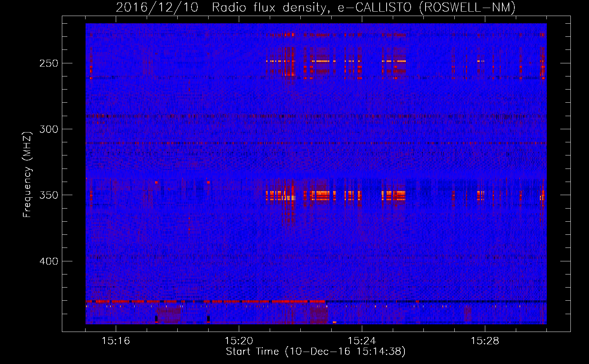Click the 250 frequency tick label
The image size is (589, 364).
click(x=49, y=63)
